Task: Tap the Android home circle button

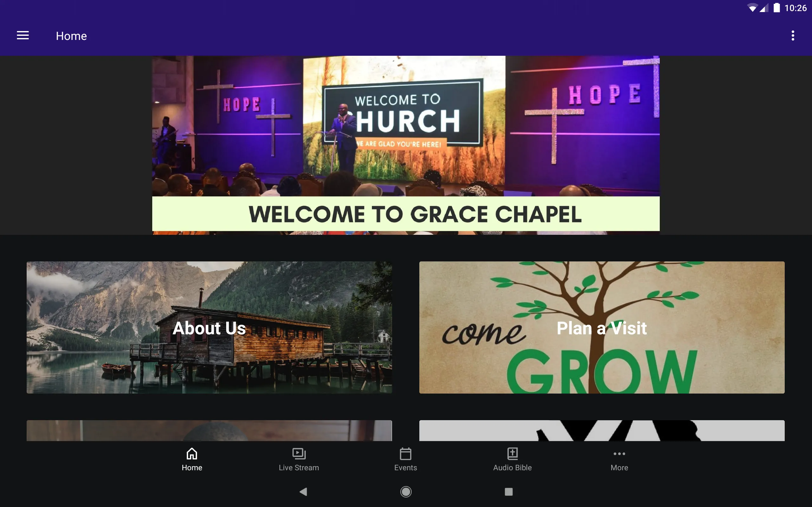Action: (406, 491)
